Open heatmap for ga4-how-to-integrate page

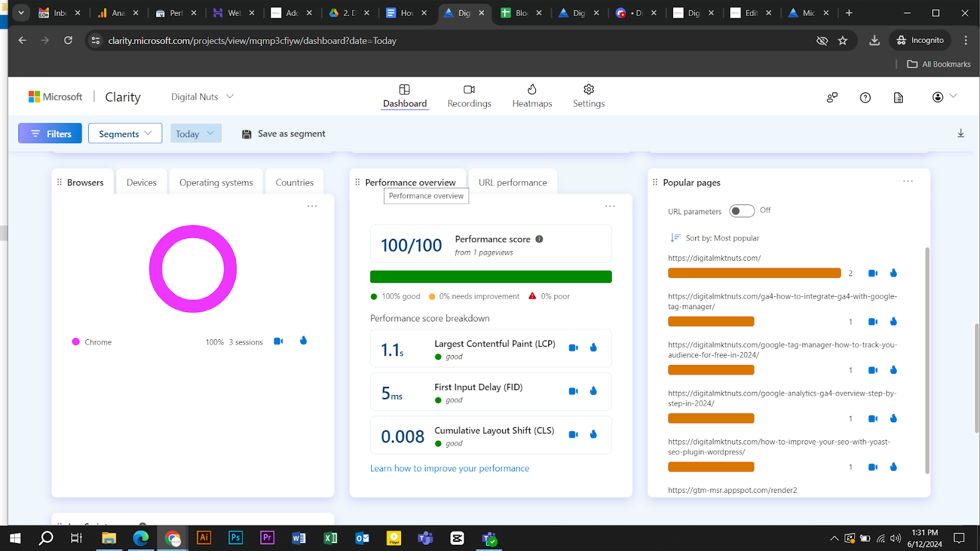(x=893, y=321)
